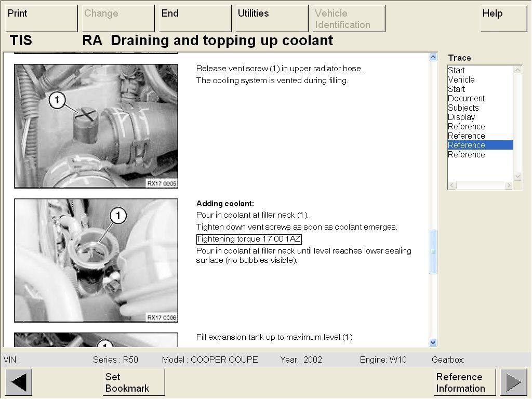Click the grey forward arrow button
This screenshot has width=532, height=399.
click(513, 382)
